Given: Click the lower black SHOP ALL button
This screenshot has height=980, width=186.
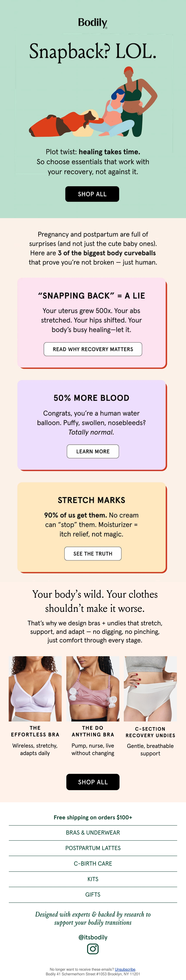Looking at the screenshot, I should point(93,782).
